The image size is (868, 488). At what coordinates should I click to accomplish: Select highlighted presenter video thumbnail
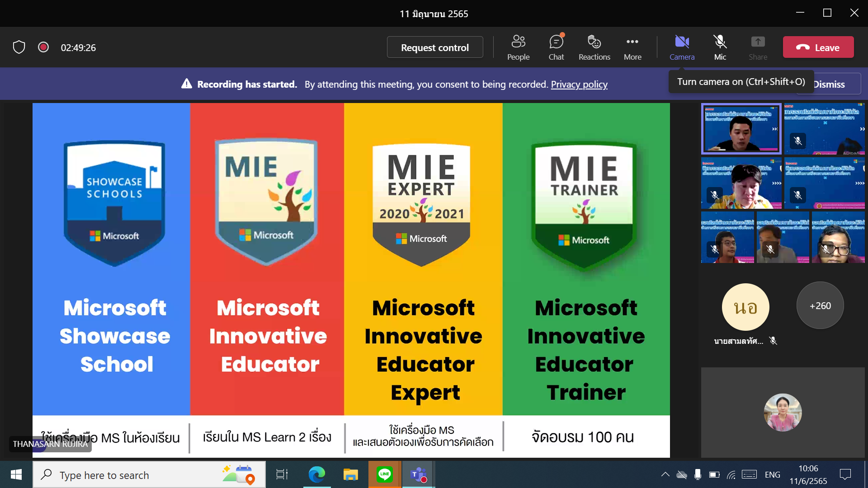click(741, 128)
